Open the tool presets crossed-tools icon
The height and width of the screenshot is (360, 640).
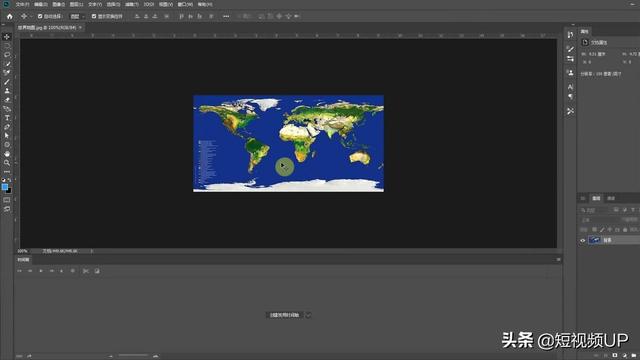570,111
